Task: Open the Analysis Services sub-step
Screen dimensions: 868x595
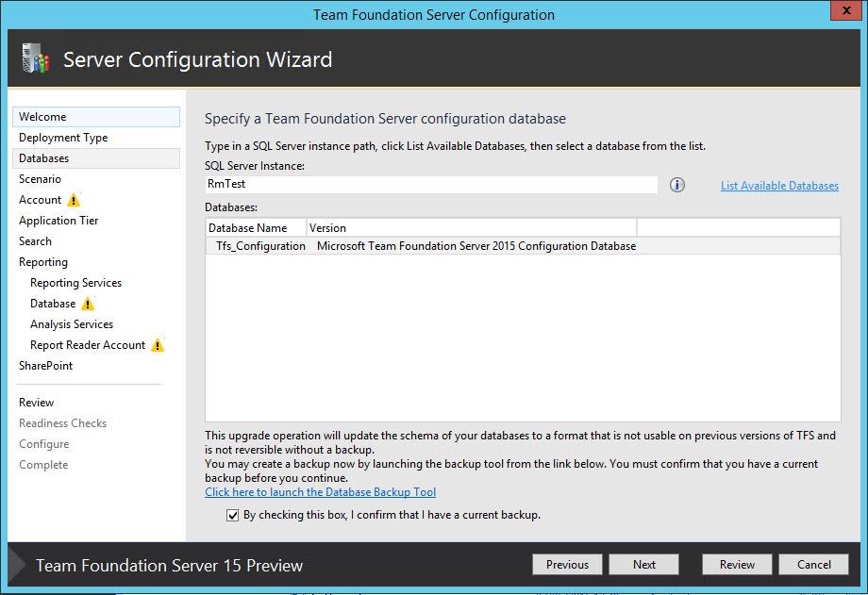Action: pyautogui.click(x=72, y=324)
